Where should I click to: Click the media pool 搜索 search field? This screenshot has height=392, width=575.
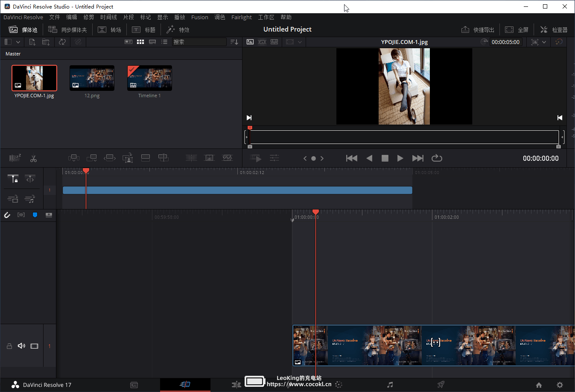point(199,42)
